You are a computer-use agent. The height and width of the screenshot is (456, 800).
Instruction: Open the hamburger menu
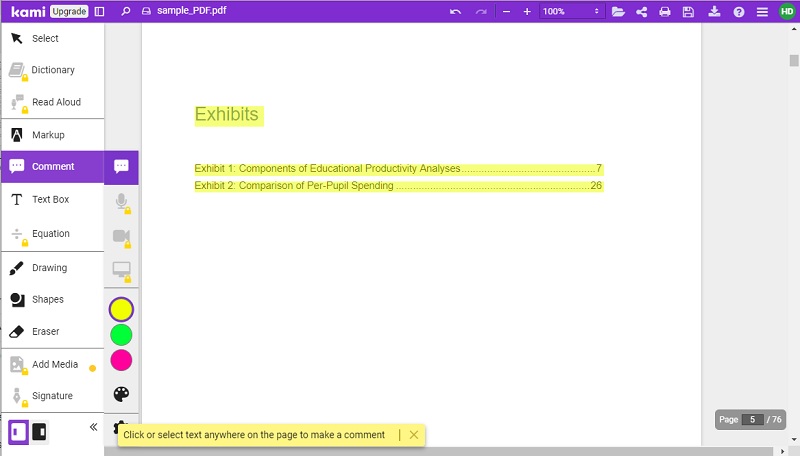pos(762,12)
